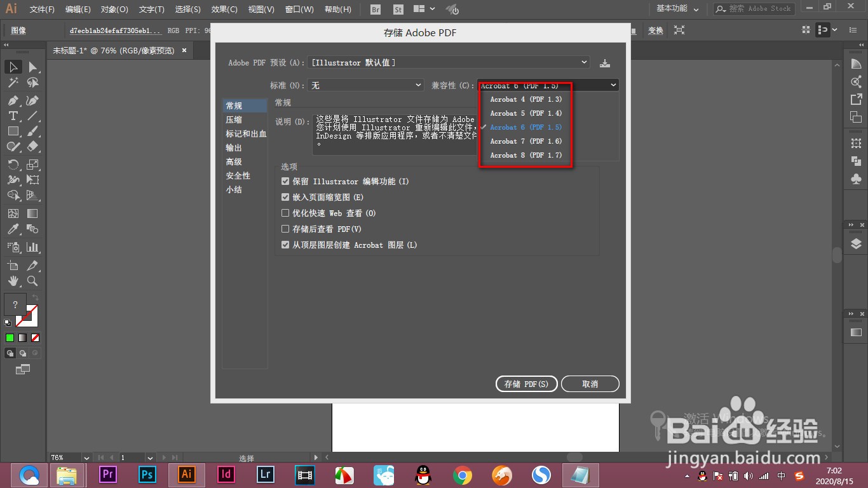Select the Lasso tool
868x488 pixels.
pos(32,83)
